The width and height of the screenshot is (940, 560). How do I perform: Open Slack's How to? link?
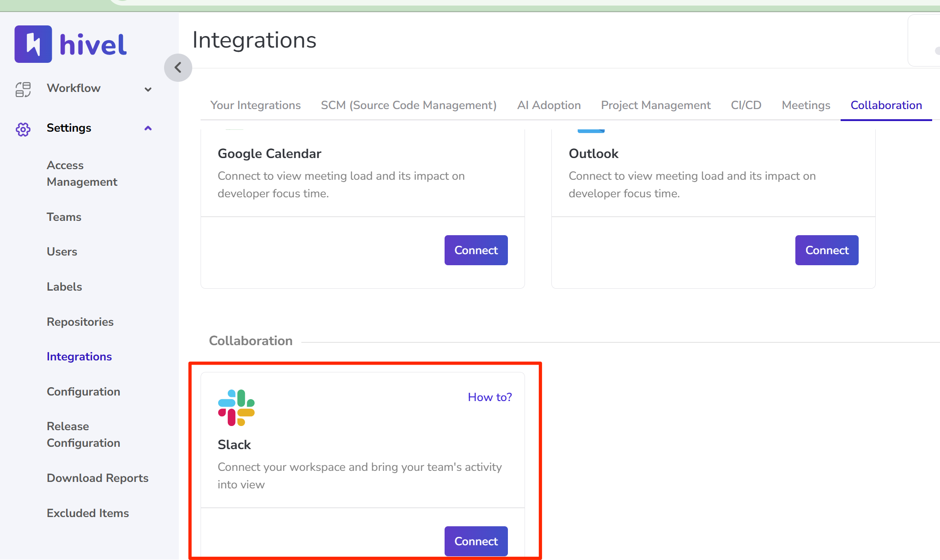pyautogui.click(x=489, y=397)
